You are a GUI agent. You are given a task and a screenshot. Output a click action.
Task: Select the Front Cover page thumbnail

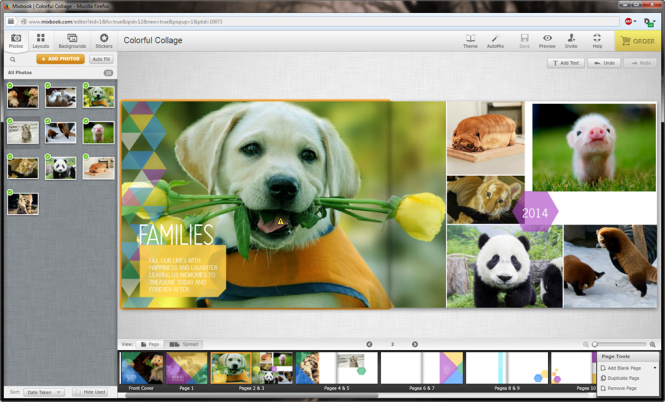coord(142,368)
